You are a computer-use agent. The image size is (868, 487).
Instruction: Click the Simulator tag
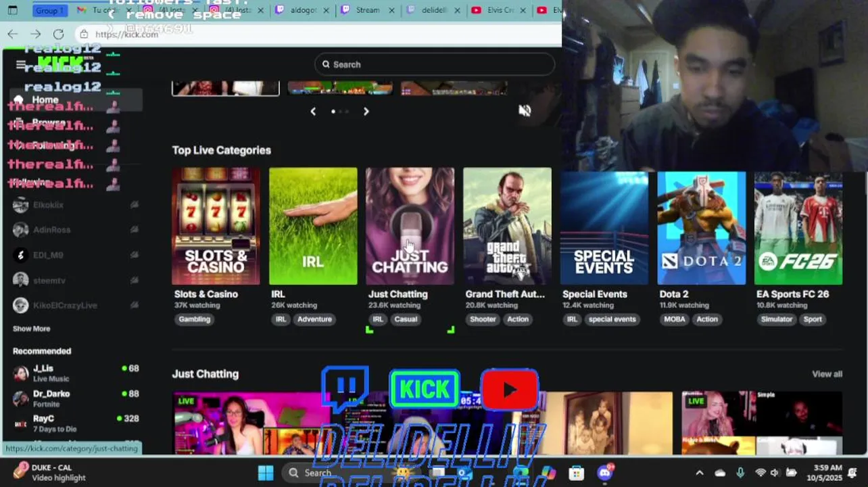[x=776, y=319]
